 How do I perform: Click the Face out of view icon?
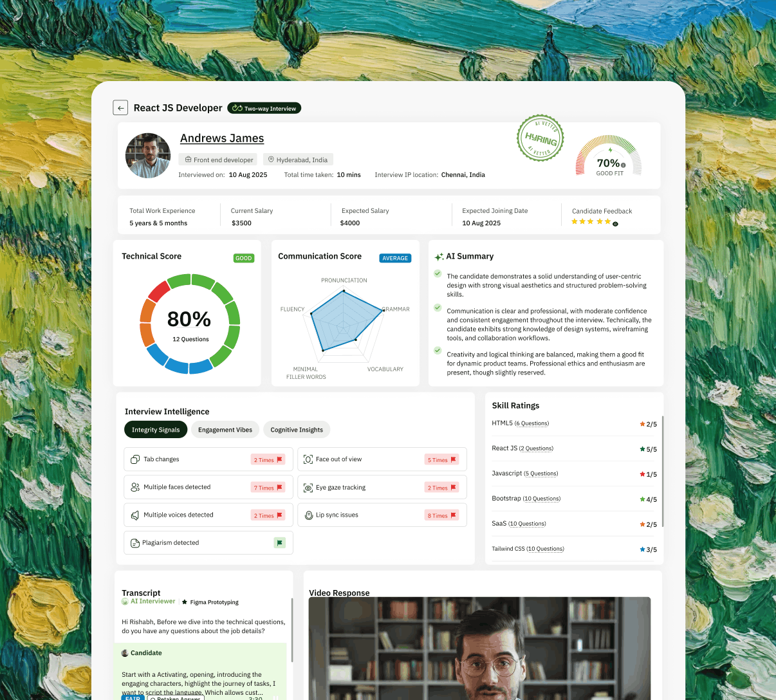[x=308, y=459]
